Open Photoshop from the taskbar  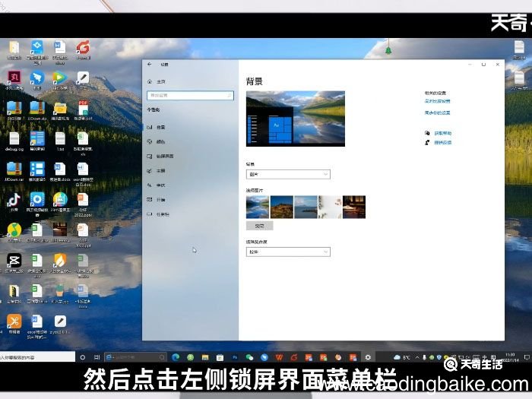coord(235,357)
